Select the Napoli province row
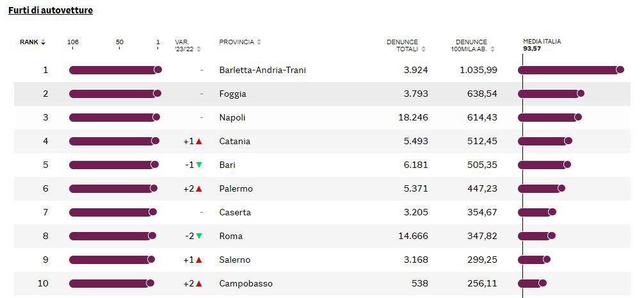Screen dimensions: 644x298 [x=322, y=117]
